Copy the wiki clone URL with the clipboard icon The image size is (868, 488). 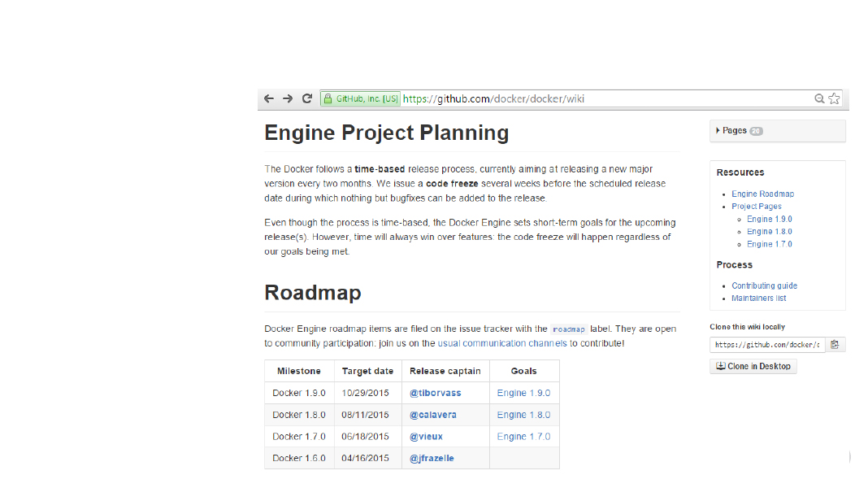tap(835, 345)
